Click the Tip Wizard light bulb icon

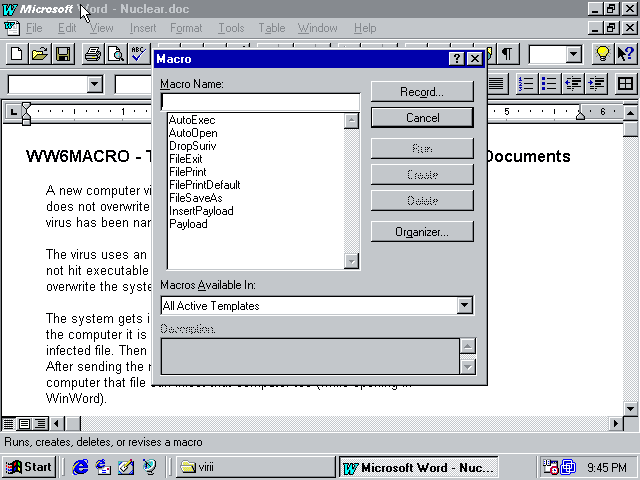click(x=602, y=53)
